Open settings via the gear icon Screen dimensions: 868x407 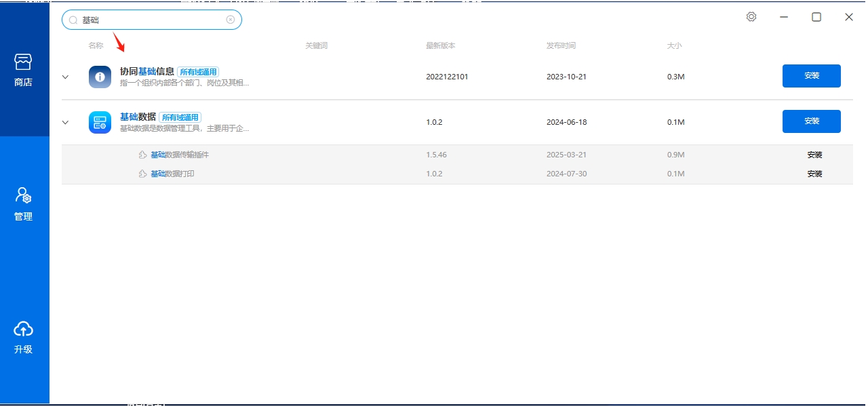point(751,17)
